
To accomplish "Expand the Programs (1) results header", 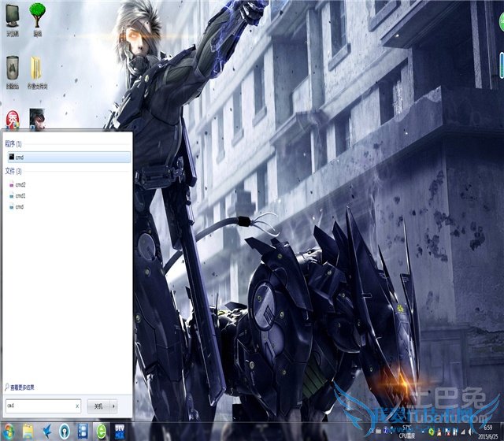I will [x=13, y=143].
